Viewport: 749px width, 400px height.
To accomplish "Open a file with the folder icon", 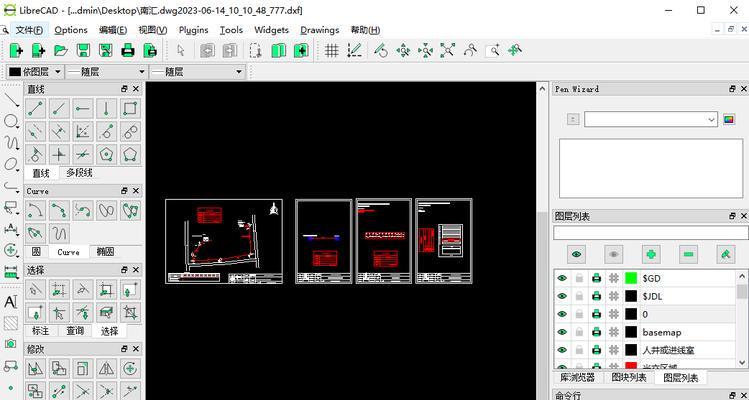I will (61, 50).
